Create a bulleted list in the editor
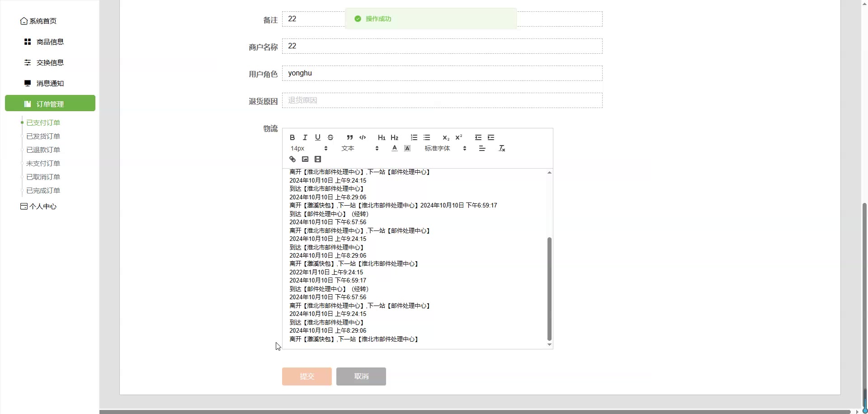868x414 pixels. (427, 137)
